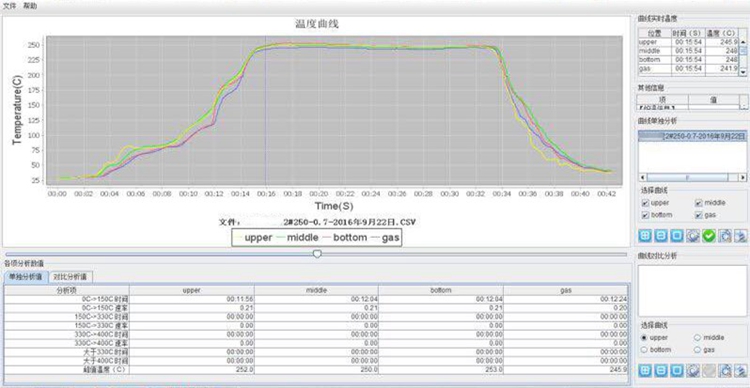Toggle the gas curve checkbox
750x388 pixels.
tap(698, 215)
